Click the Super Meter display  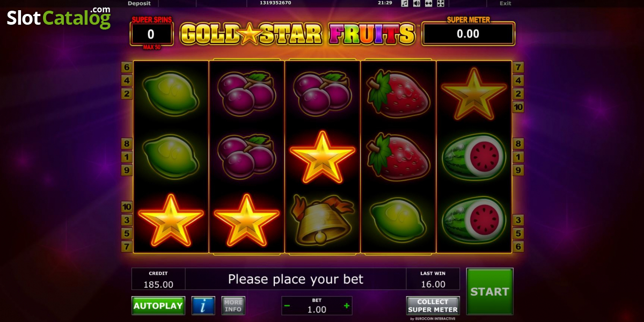click(468, 34)
